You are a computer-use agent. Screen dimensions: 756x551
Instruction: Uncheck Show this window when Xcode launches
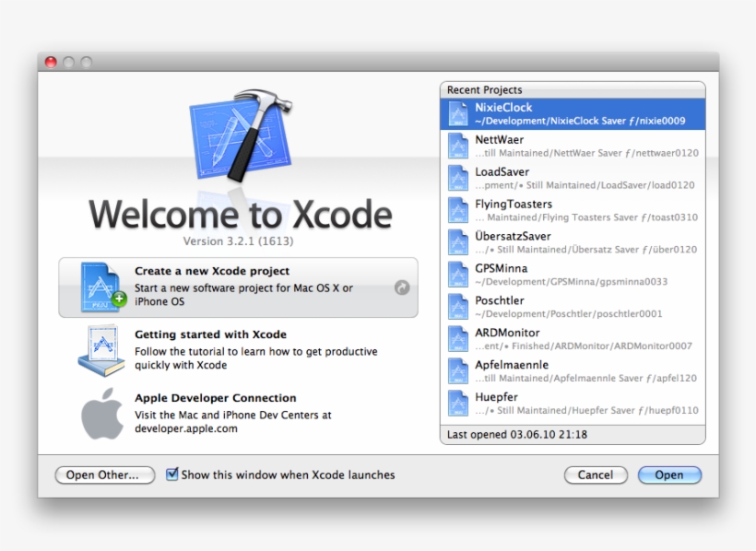171,475
